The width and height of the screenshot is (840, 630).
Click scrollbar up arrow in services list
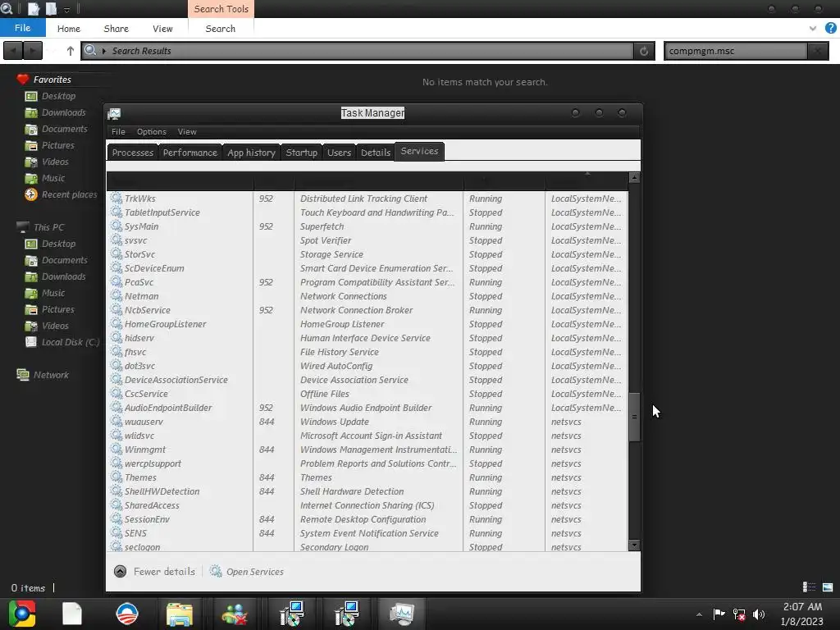tap(634, 178)
